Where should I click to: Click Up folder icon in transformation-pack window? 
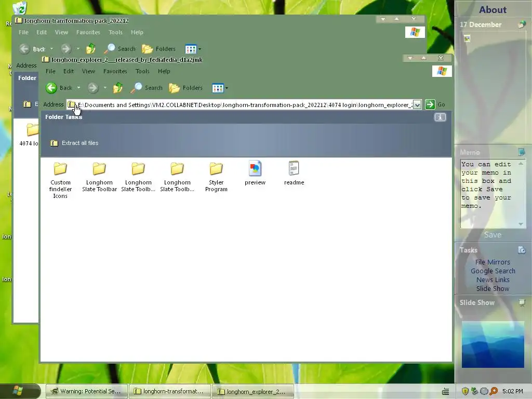[91, 49]
